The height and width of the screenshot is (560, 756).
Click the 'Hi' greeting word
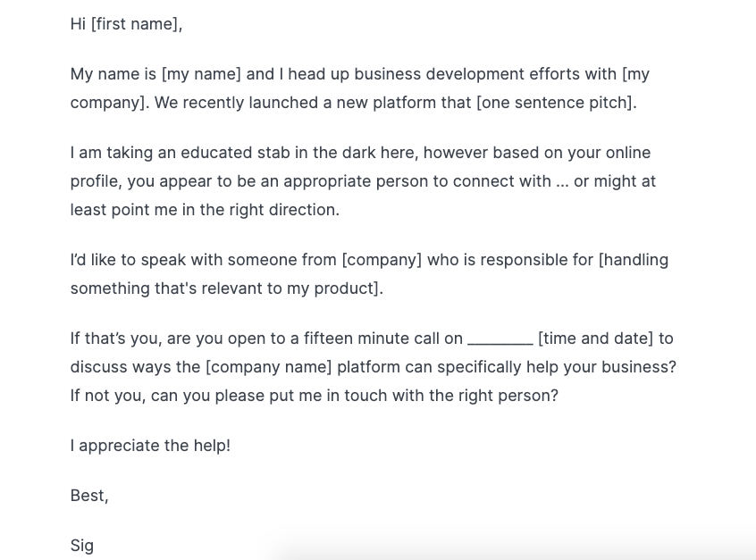coord(78,24)
